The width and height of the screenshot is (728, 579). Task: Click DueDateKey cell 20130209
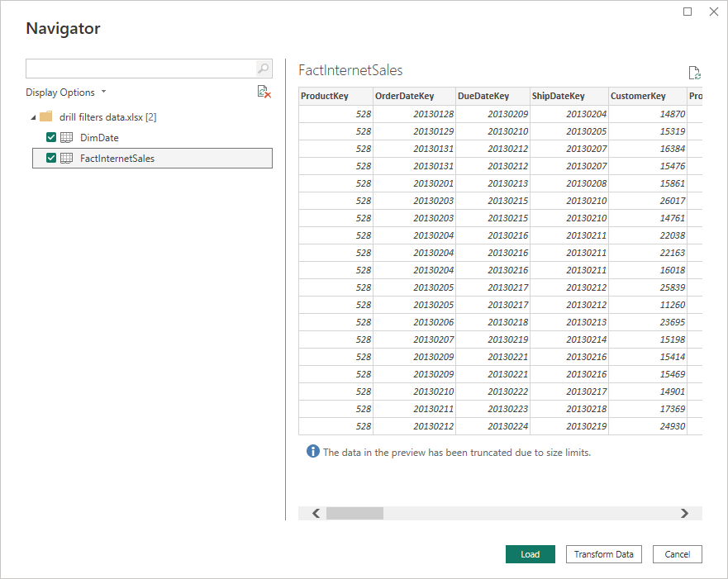(492, 114)
